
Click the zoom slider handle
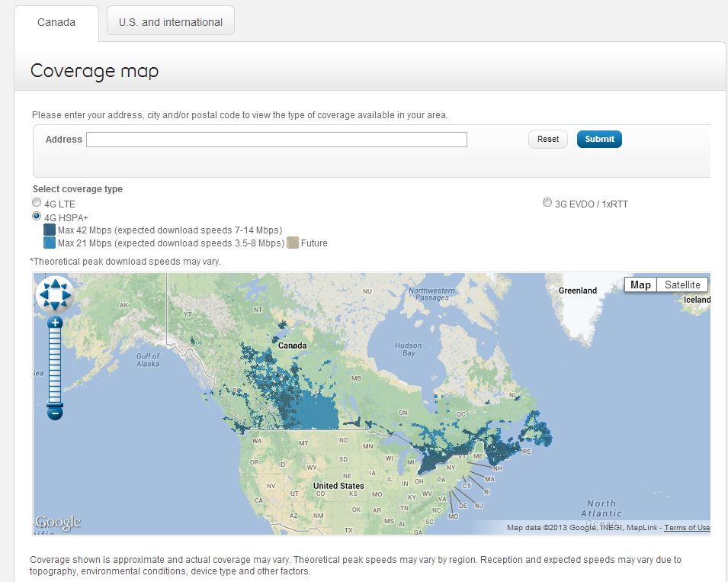55,404
